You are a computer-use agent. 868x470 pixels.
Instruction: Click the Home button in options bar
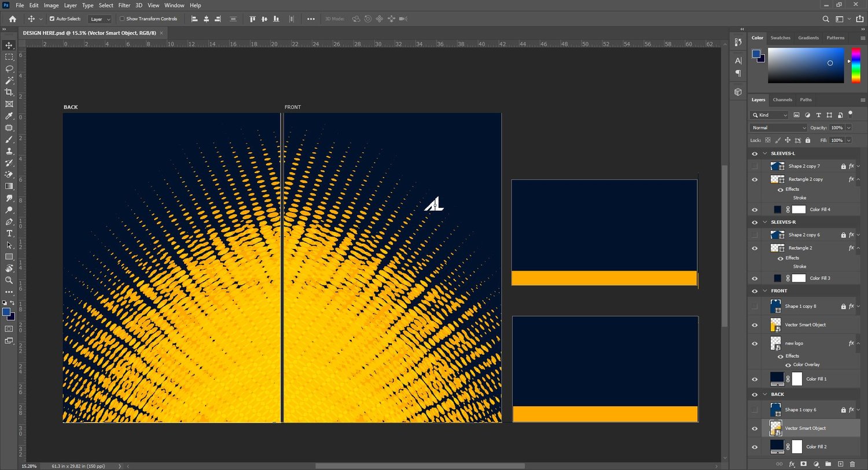click(13, 19)
